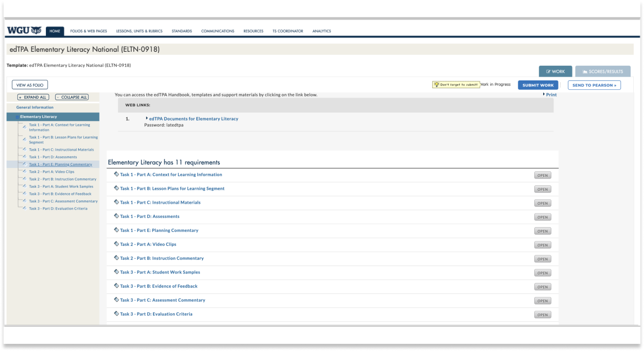Viewport: 644px width, 351px height.
Task: Open Task 3 - Part D using OPEN button
Action: [x=542, y=314]
